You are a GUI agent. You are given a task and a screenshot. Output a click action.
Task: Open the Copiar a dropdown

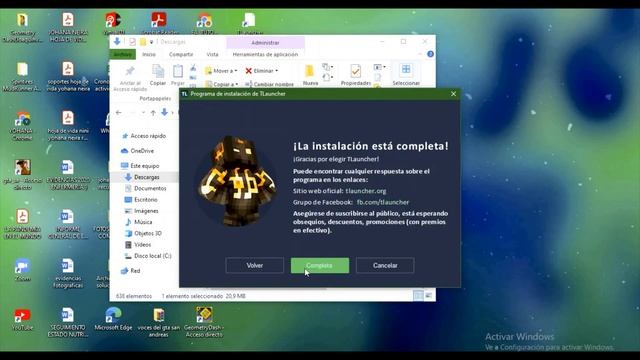tap(222, 84)
